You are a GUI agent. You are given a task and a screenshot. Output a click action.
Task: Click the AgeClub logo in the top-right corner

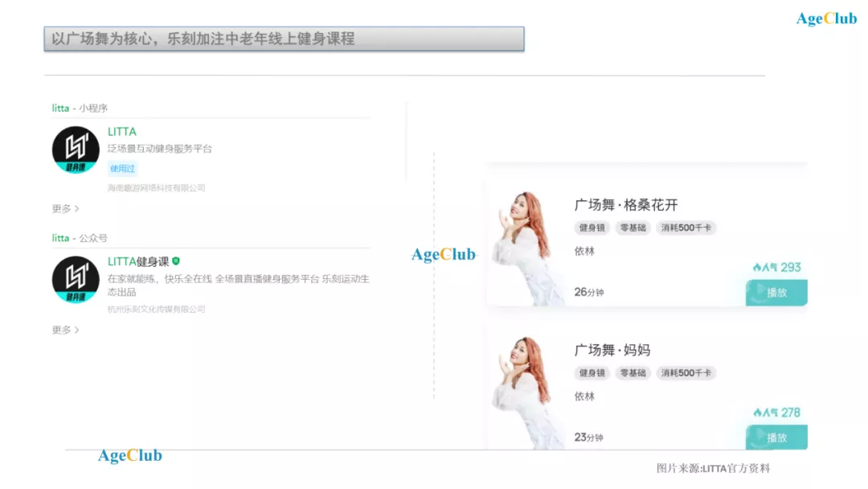click(x=826, y=18)
